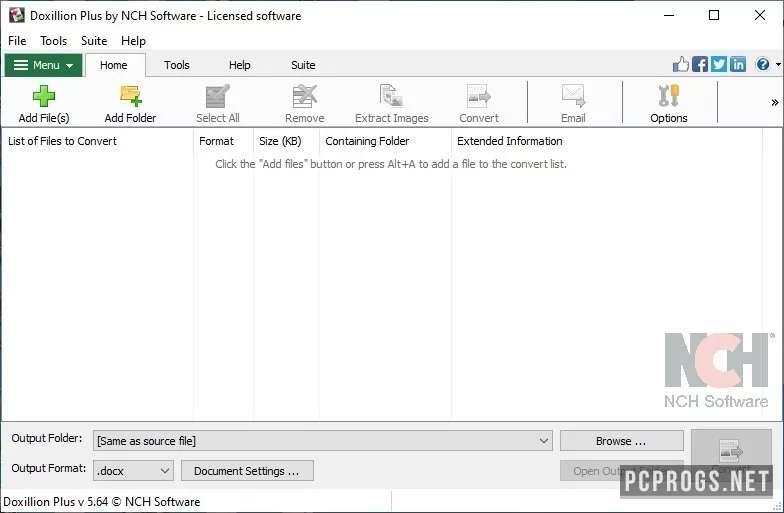Open the Facebook share icon
Screen dimensions: 784x513
tap(700, 64)
